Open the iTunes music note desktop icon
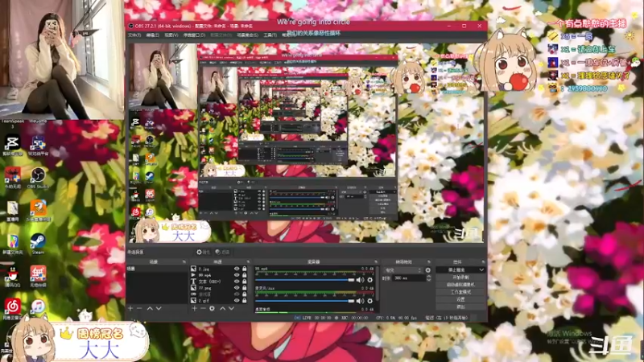Viewport: 644px width, 362px height. pos(38,307)
